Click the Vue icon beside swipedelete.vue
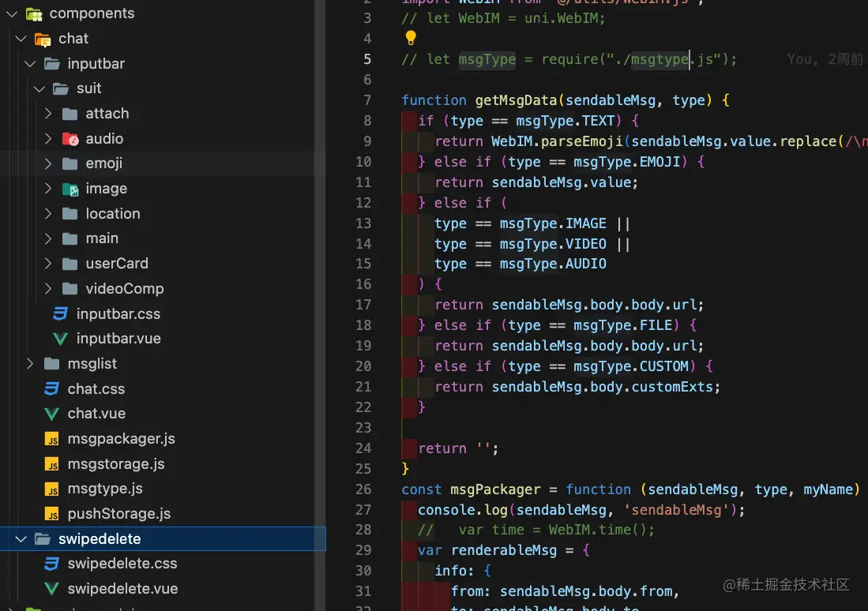This screenshot has width=868, height=611. [51, 589]
